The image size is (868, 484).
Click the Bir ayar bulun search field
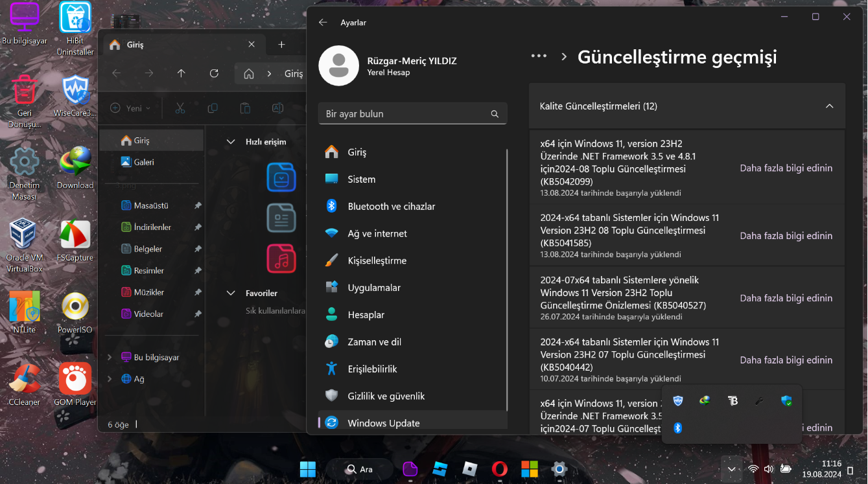(405, 114)
